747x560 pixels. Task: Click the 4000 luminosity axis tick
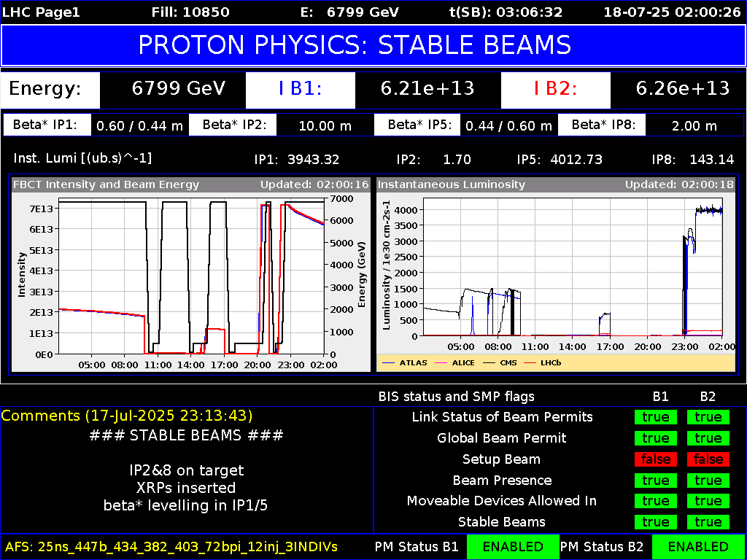[x=407, y=210]
